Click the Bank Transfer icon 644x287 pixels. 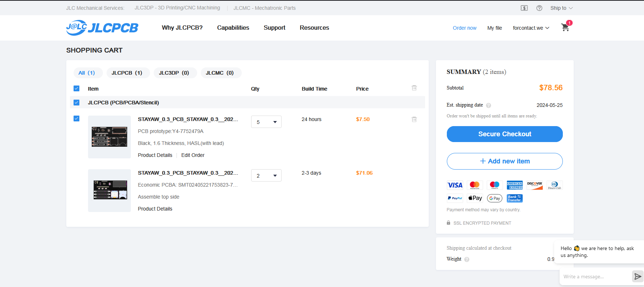click(515, 198)
